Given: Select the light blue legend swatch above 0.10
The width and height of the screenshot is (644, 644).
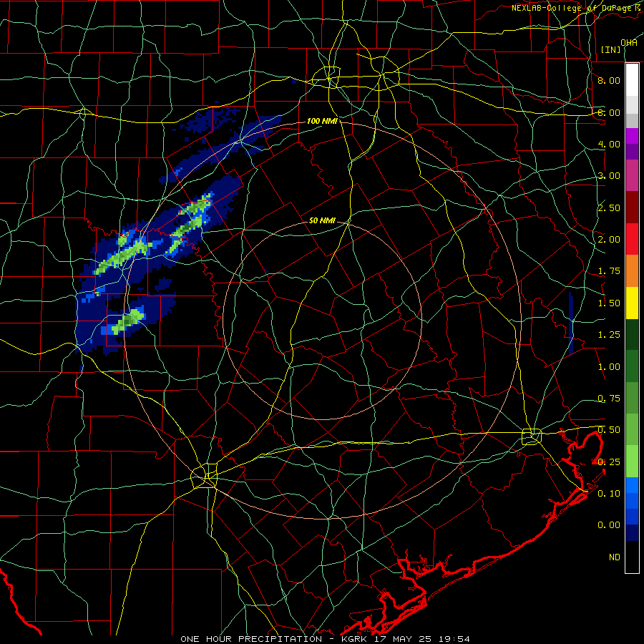Looking at the screenshot, I should click(x=632, y=485).
